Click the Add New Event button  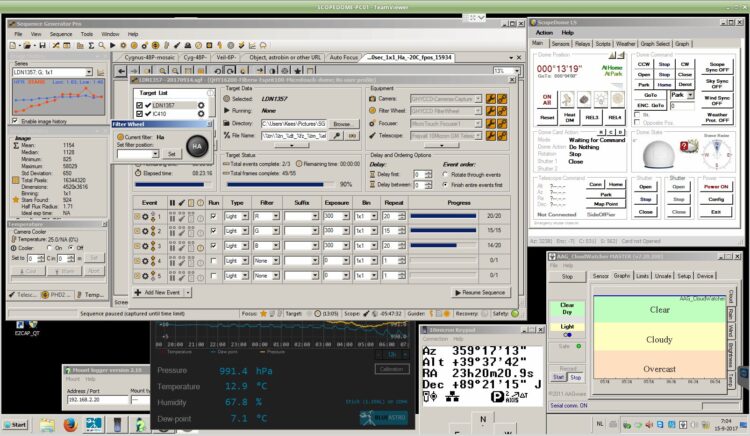(x=162, y=293)
